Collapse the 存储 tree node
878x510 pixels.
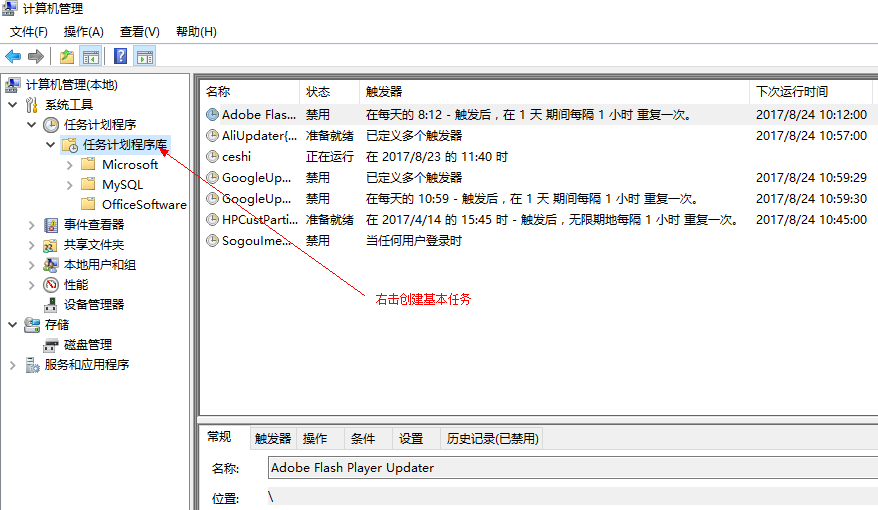coord(13,325)
